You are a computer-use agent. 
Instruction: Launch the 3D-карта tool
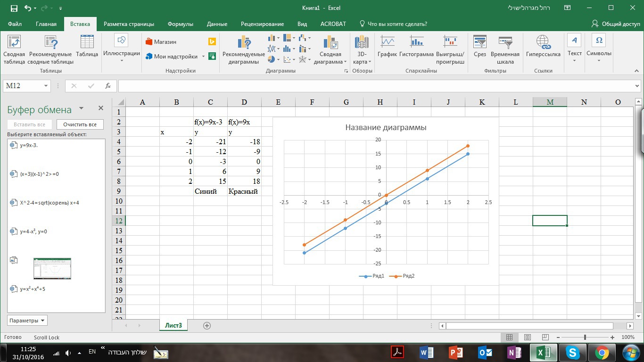point(362,49)
